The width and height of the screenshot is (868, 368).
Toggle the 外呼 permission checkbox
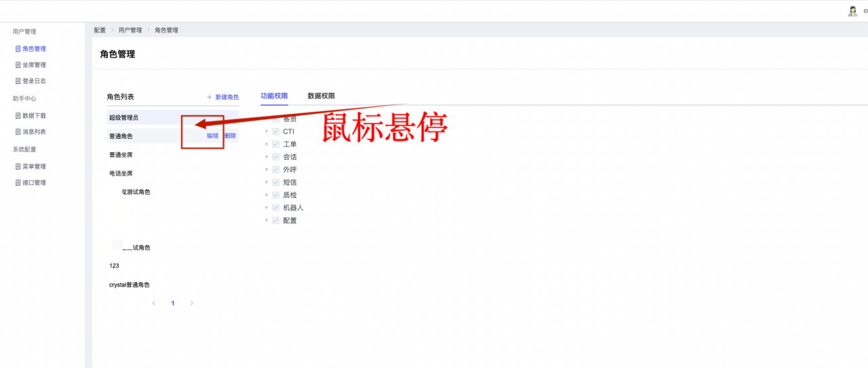pyautogui.click(x=276, y=170)
